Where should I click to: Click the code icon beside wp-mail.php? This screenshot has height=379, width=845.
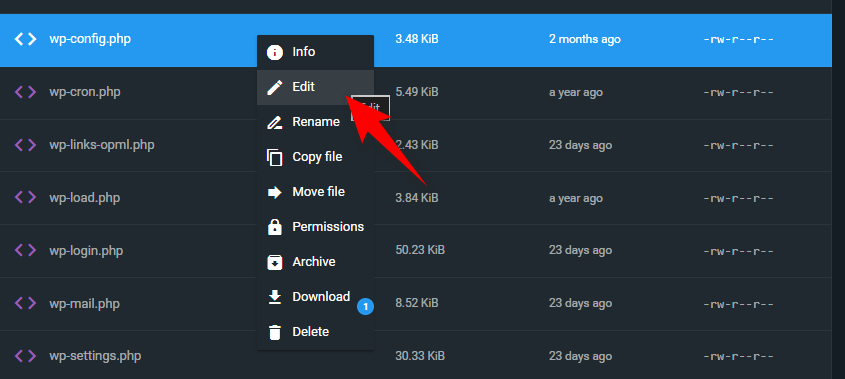tap(25, 304)
